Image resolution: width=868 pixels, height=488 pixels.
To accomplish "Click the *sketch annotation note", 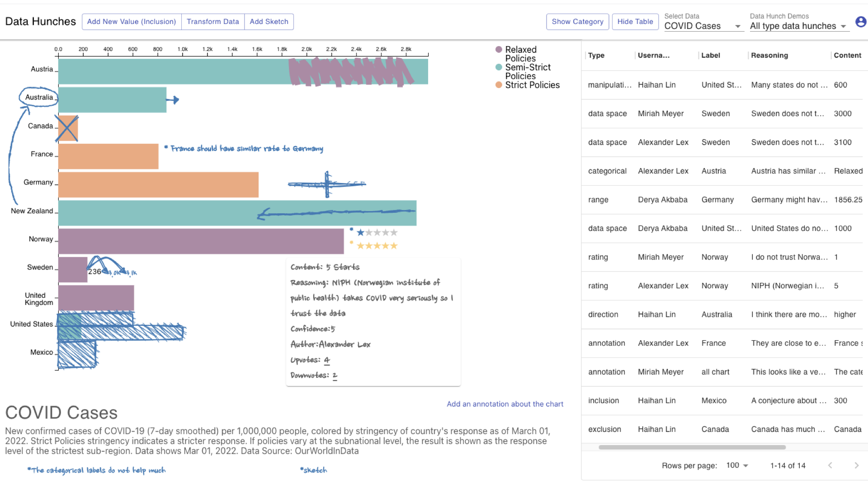I will (x=313, y=470).
